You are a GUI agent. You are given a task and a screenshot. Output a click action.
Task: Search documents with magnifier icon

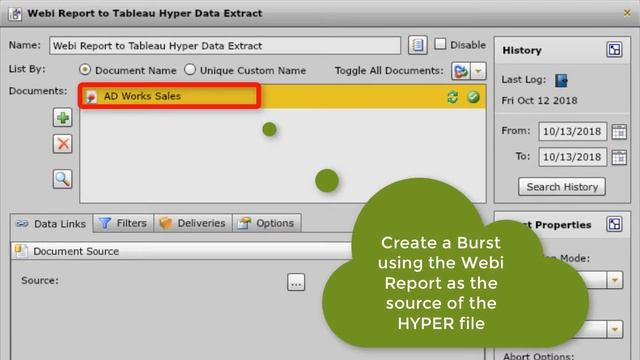pyautogui.click(x=62, y=179)
